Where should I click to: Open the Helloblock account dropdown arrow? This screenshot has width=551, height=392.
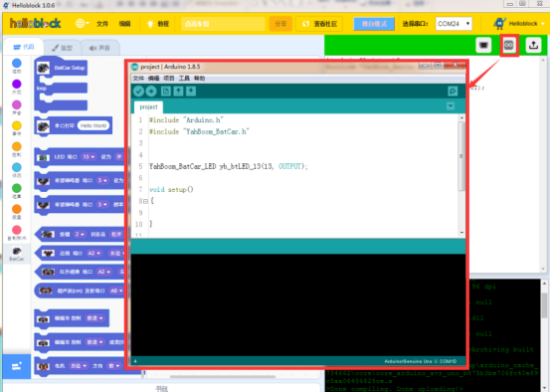coord(543,24)
